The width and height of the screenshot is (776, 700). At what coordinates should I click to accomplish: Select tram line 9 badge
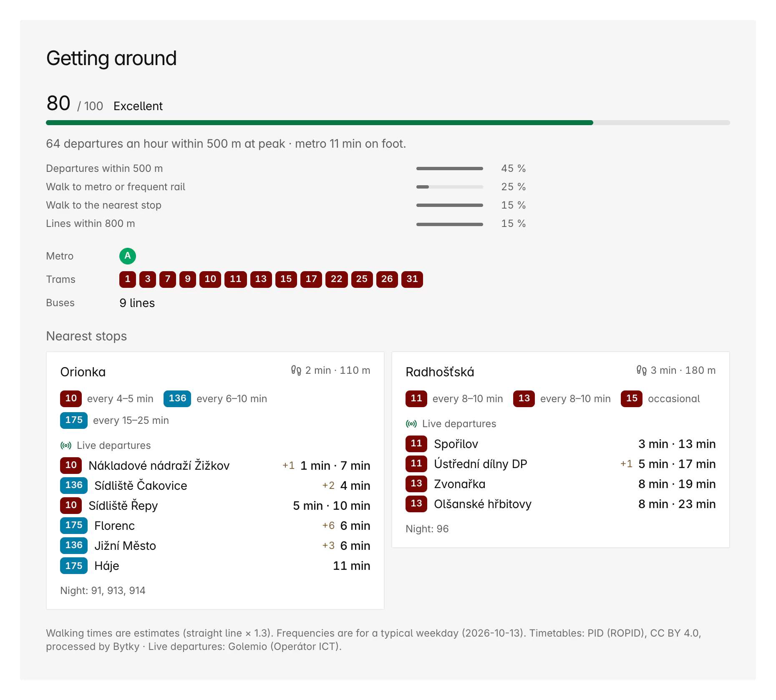click(188, 279)
